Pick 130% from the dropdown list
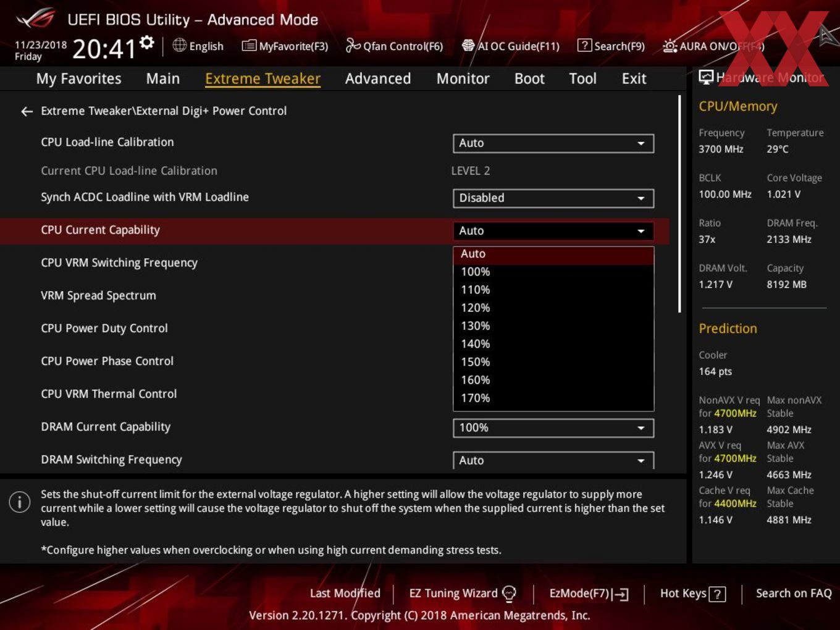 pyautogui.click(x=553, y=326)
